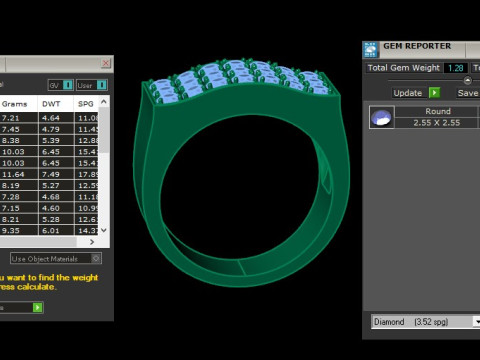Screen dimensions: 480x360
Task: Click the green Update arrow button
Action: [x=434, y=92]
